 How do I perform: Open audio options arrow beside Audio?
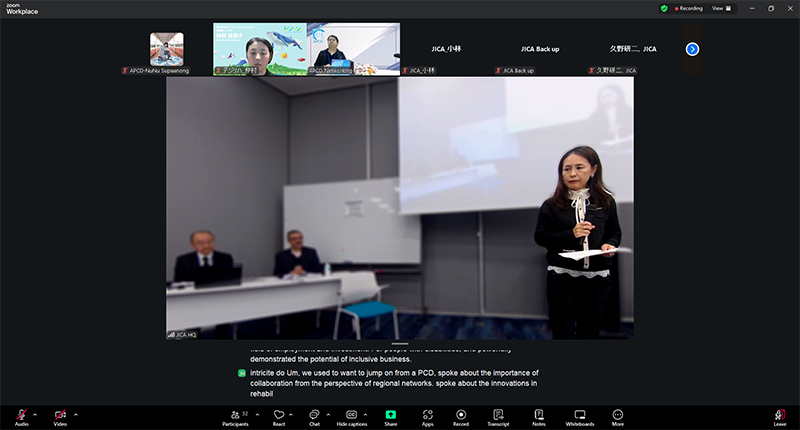pos(35,414)
